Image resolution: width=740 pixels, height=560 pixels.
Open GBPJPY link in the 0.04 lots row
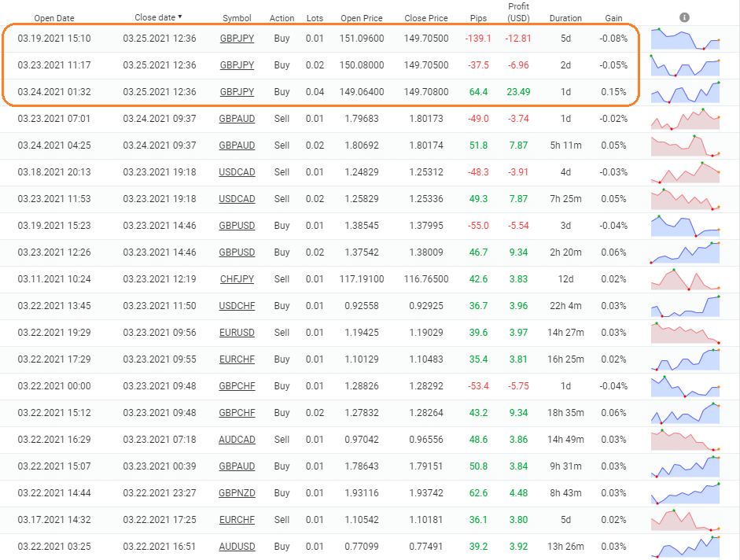237,92
